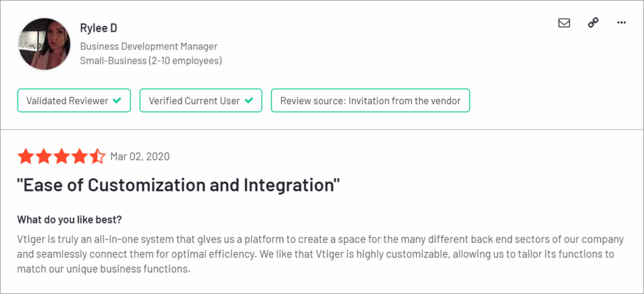Image resolution: width=644 pixels, height=294 pixels.
Task: Click the review date Mar 02, 2020
Action: click(140, 157)
